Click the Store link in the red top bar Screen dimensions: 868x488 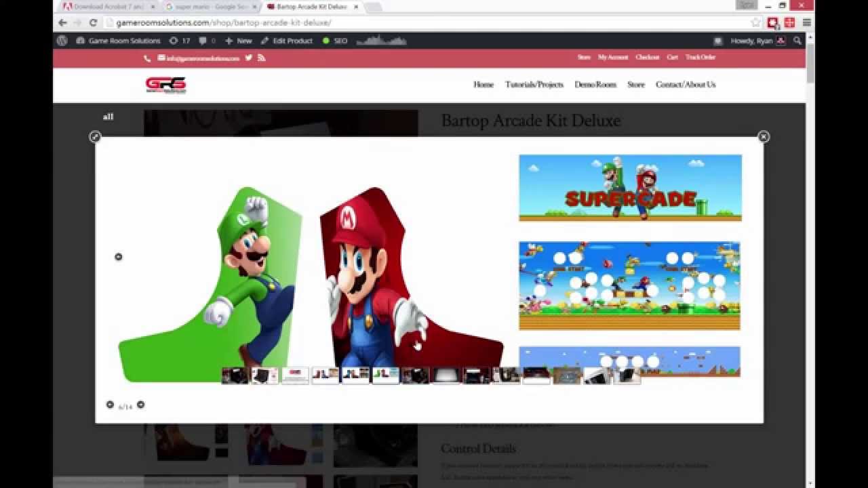[584, 58]
